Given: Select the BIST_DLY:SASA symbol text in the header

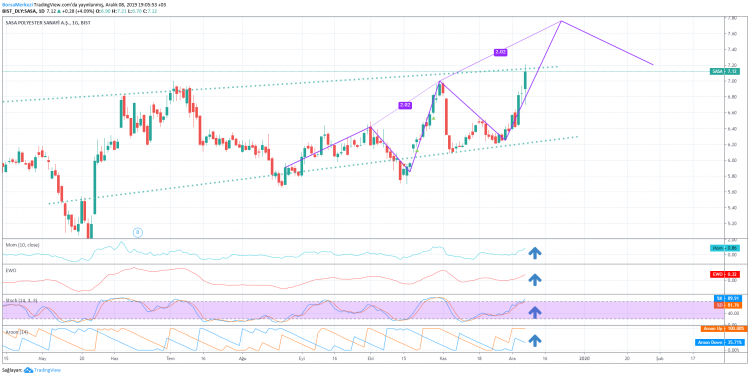Looking at the screenshot, I should coord(18,10).
